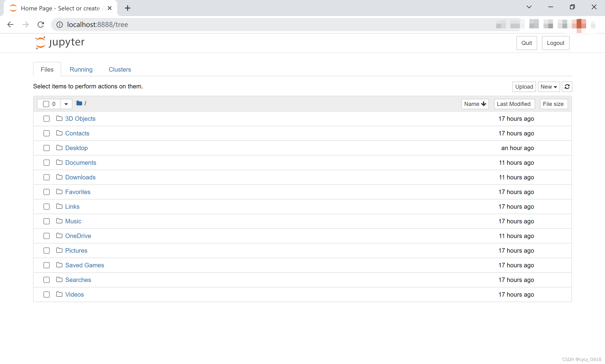
Task: Open the selection type dropdown arrow
Action: click(66, 104)
